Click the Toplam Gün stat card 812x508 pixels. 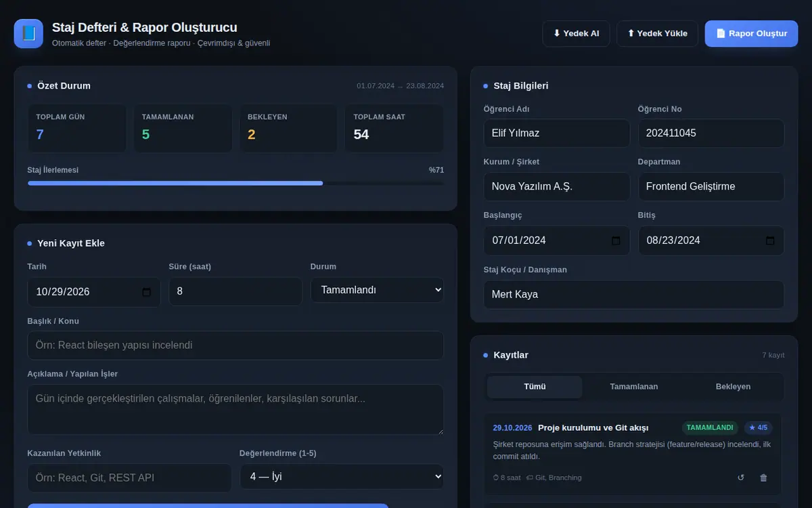pos(77,128)
